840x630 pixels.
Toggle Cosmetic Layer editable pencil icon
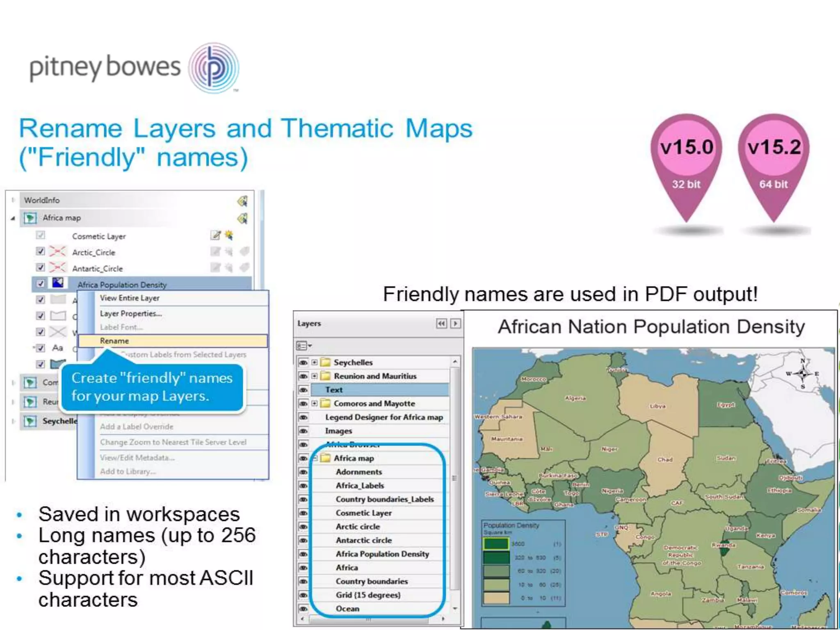pyautogui.click(x=215, y=235)
